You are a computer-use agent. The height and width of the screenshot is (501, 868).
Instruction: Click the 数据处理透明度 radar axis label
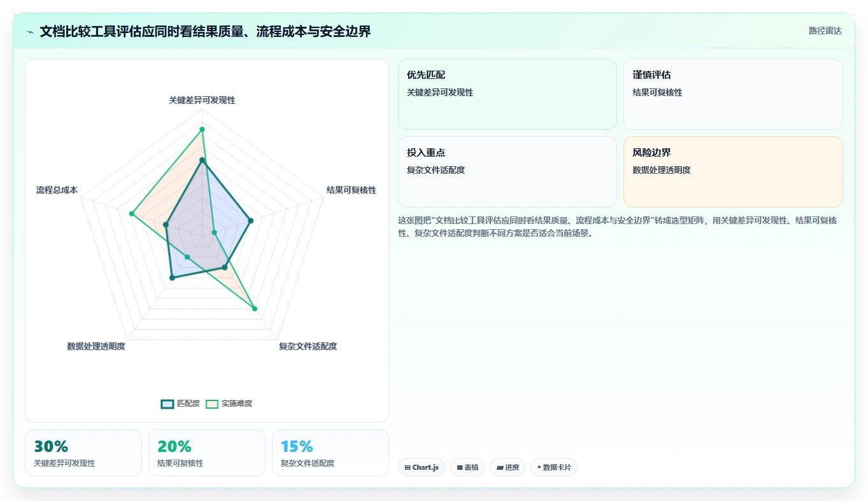[x=96, y=347]
